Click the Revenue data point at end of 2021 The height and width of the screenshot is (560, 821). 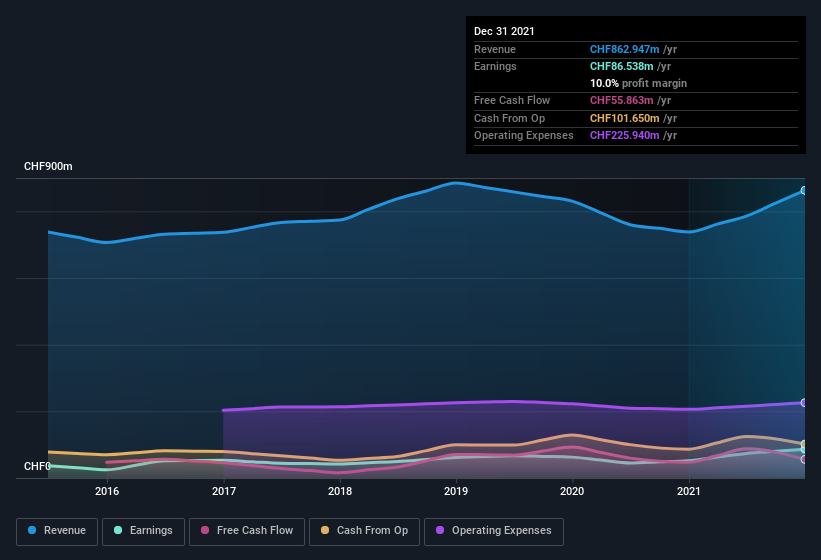pyautogui.click(x=804, y=191)
